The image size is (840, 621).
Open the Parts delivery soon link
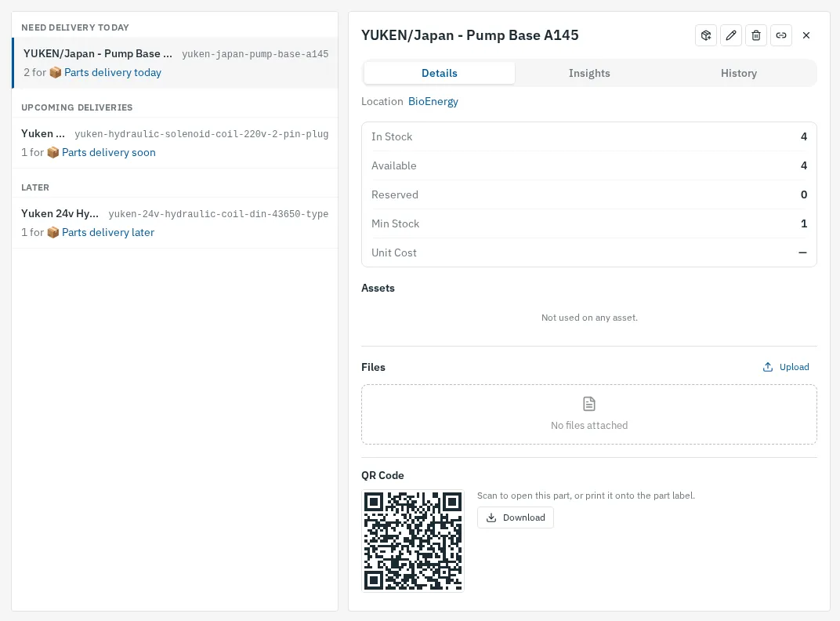coord(109,152)
